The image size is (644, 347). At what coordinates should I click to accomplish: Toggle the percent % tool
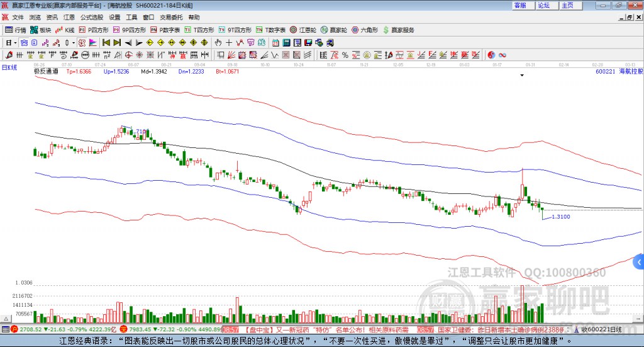pos(345,55)
